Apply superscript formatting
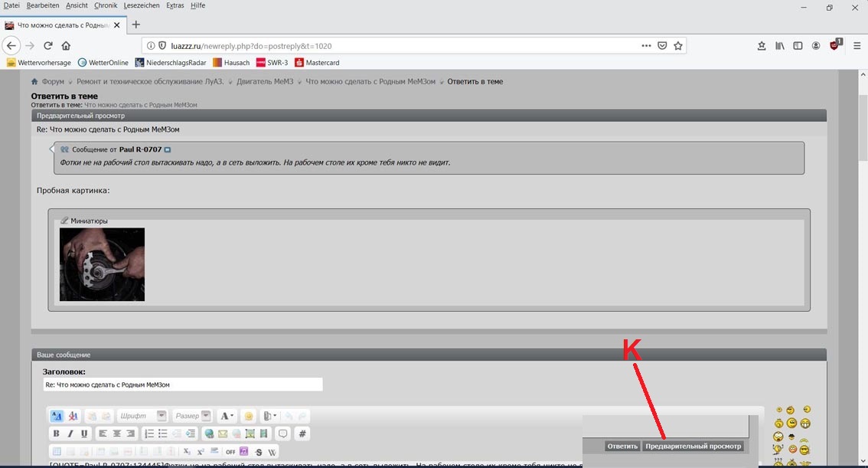 coord(201,452)
